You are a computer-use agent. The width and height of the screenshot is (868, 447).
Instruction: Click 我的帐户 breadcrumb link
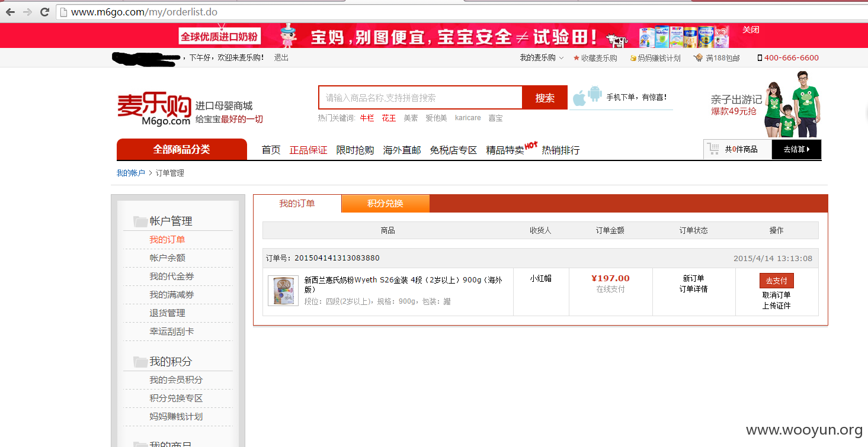[x=131, y=173]
